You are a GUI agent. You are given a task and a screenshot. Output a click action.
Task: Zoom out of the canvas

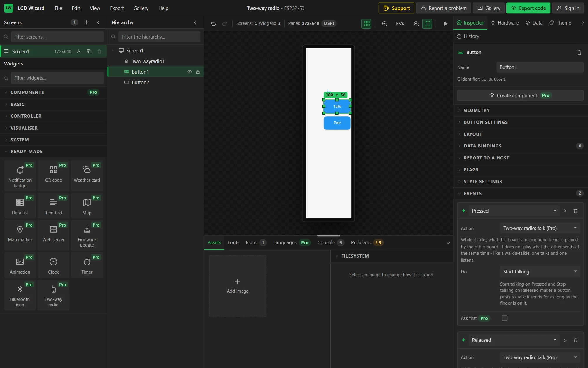point(385,24)
